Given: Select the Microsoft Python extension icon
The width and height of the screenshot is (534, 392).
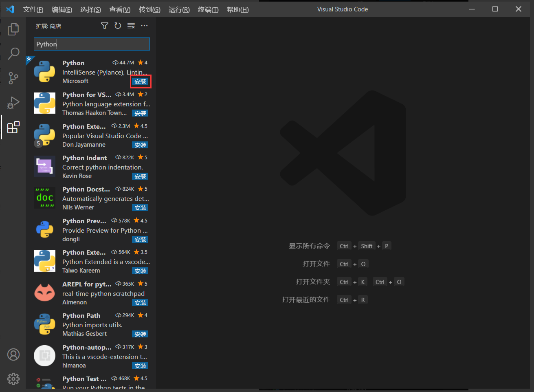Looking at the screenshot, I should 44,72.
